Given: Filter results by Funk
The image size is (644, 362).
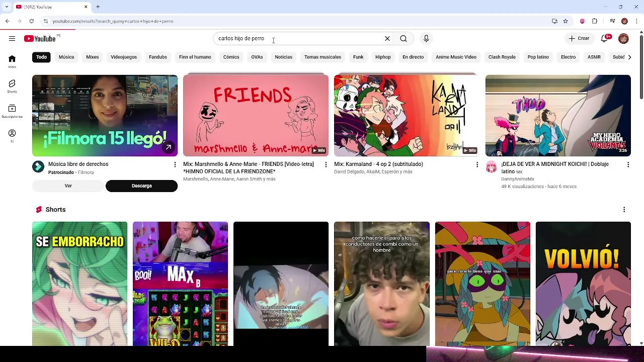Looking at the screenshot, I should point(358,57).
